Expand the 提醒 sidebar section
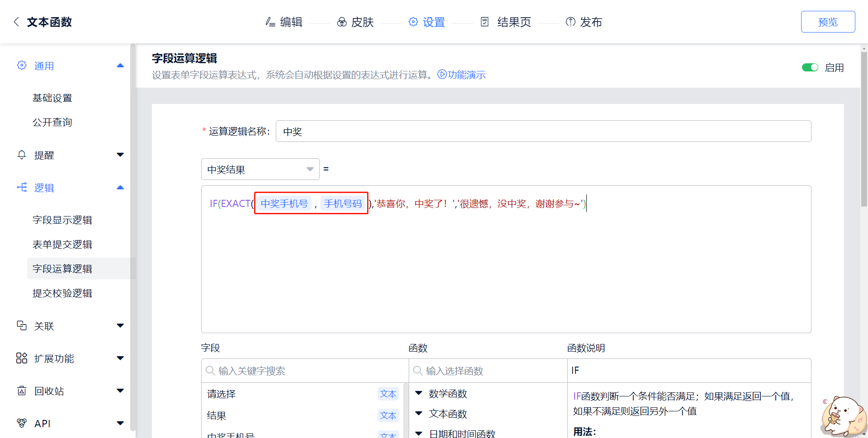The image size is (868, 438). pos(120,155)
